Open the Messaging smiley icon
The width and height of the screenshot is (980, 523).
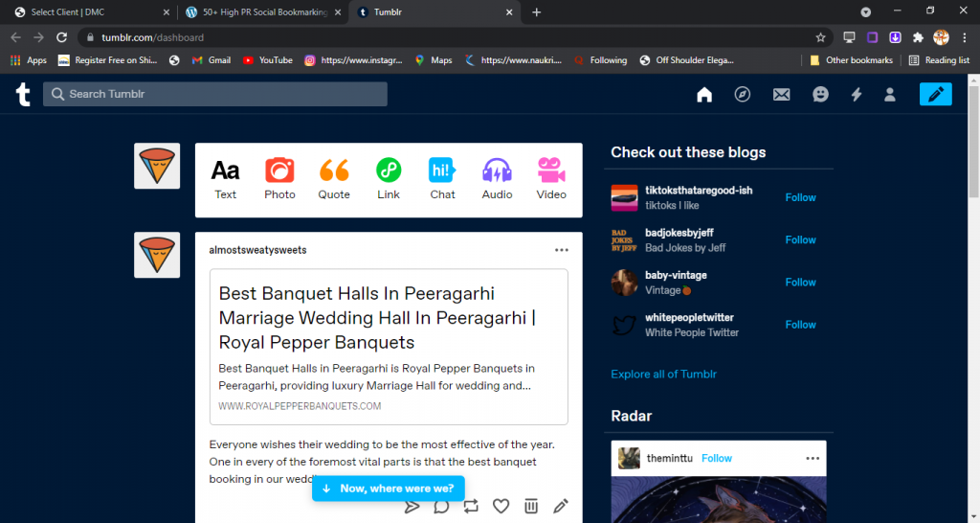click(820, 95)
